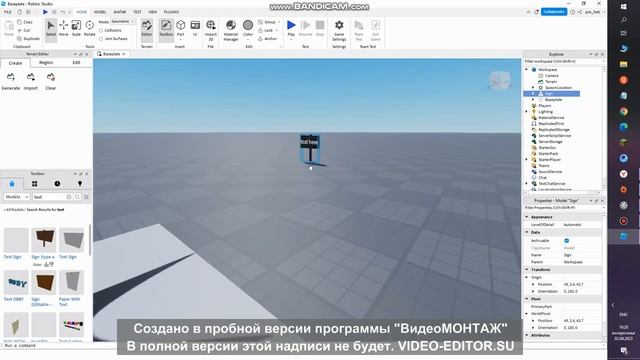
Task: Open the Toolbox Marketplace tab
Action: coord(12,184)
